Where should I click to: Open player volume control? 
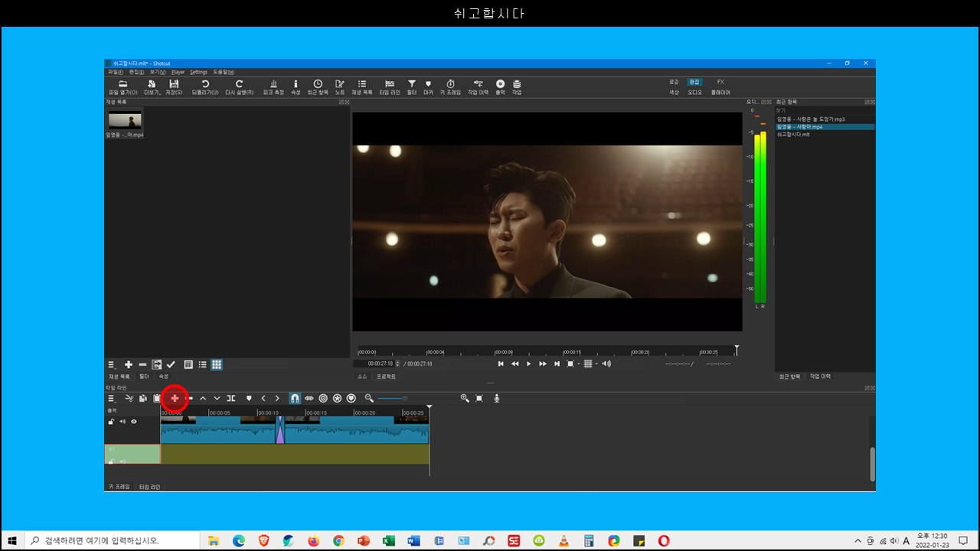coord(606,364)
